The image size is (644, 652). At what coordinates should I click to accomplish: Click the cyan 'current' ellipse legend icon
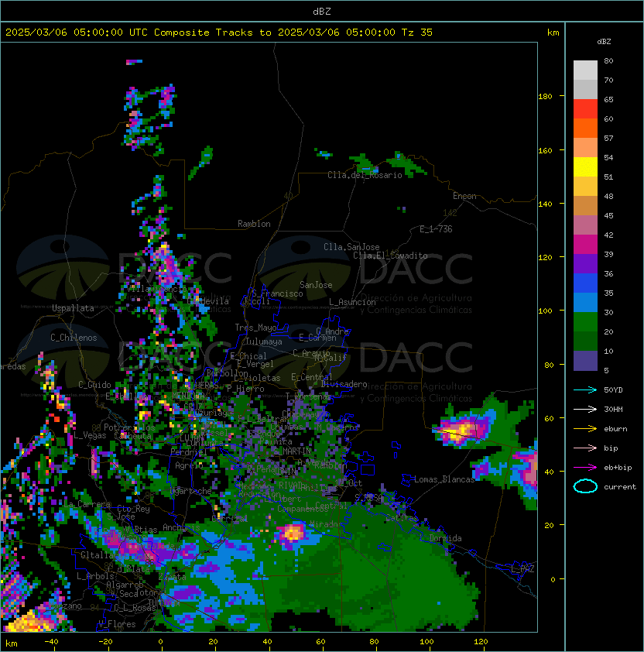tap(585, 486)
